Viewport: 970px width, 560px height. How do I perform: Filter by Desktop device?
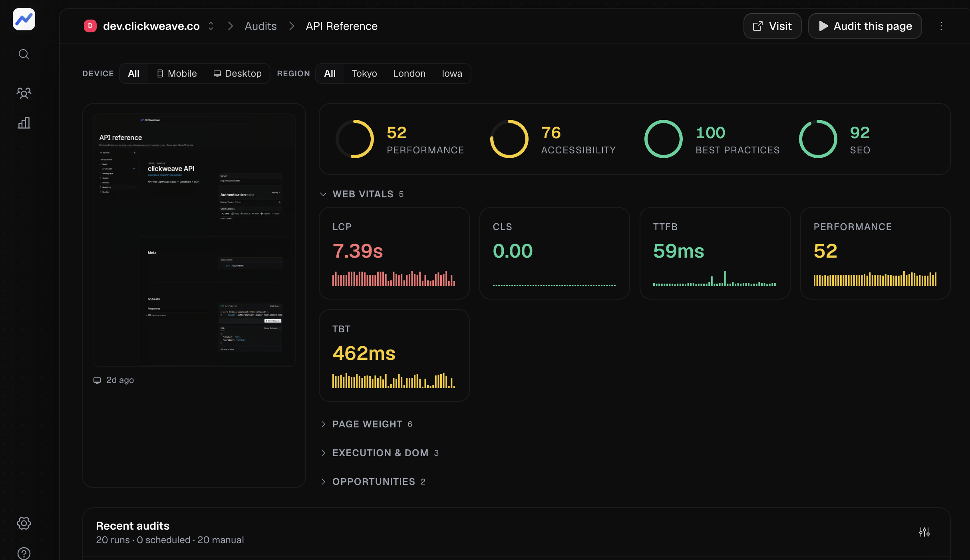[x=237, y=73]
